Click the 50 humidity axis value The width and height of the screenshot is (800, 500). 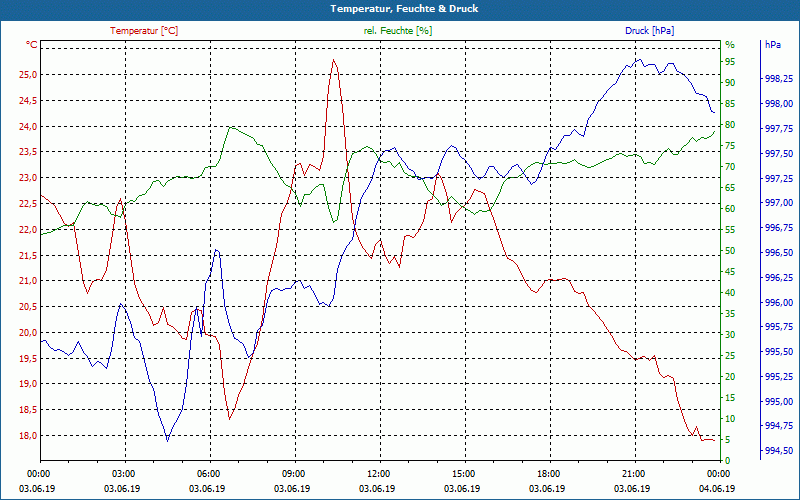pyautogui.click(x=730, y=251)
